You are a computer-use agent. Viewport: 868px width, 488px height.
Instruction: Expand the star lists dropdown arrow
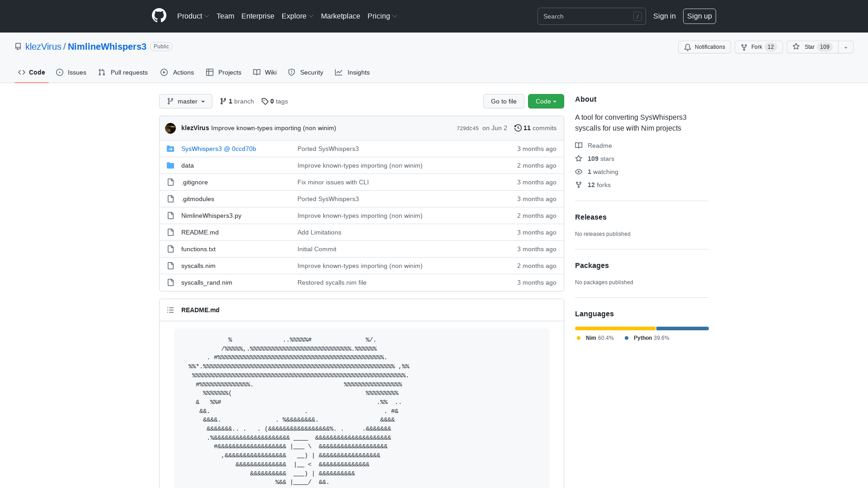tap(846, 47)
